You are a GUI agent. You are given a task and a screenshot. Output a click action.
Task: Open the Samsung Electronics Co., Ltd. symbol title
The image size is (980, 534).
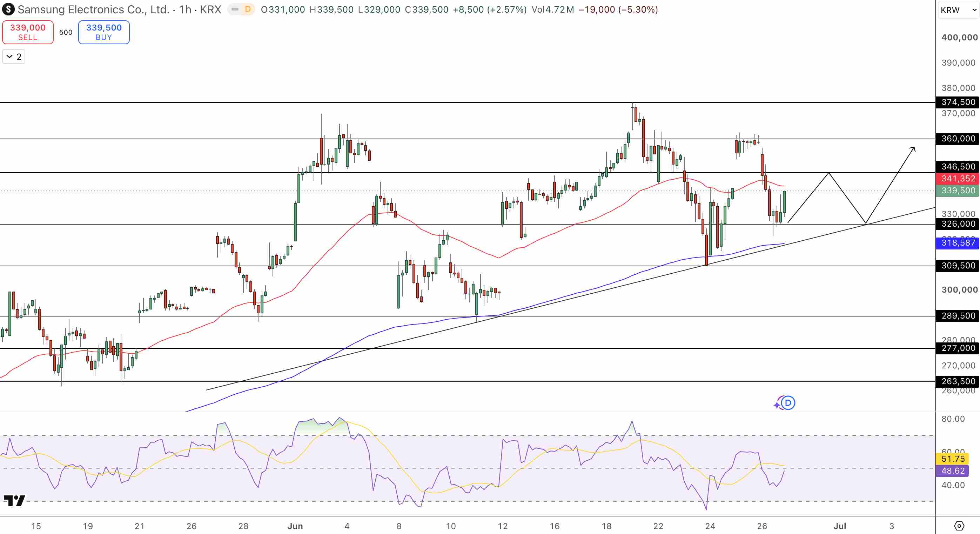[94, 9]
